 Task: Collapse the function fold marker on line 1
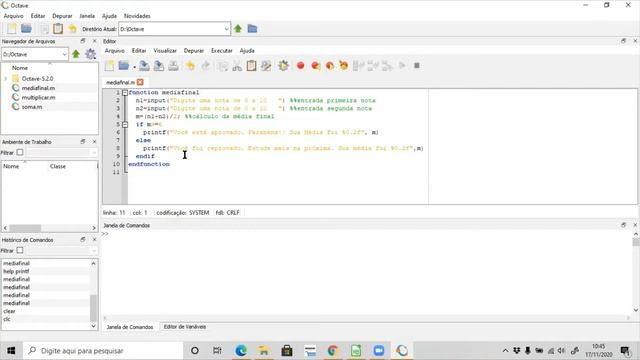[125, 93]
